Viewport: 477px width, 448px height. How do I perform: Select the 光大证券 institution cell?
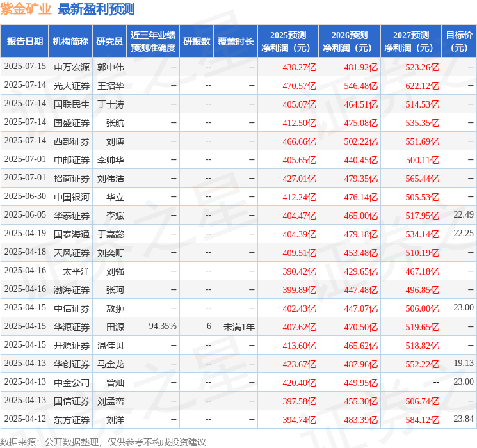[72, 86]
